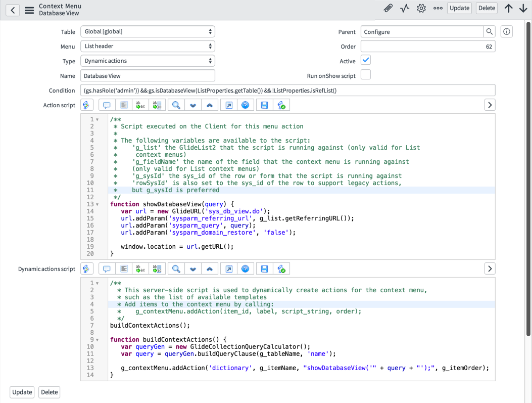Focus the Condition field
The height and width of the screenshot is (403, 532).
tap(287, 91)
